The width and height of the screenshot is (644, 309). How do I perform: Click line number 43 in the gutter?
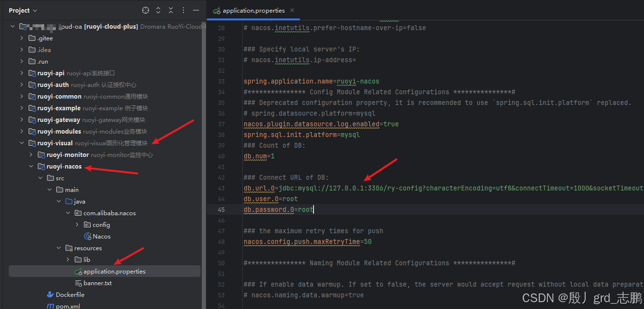[221, 188]
